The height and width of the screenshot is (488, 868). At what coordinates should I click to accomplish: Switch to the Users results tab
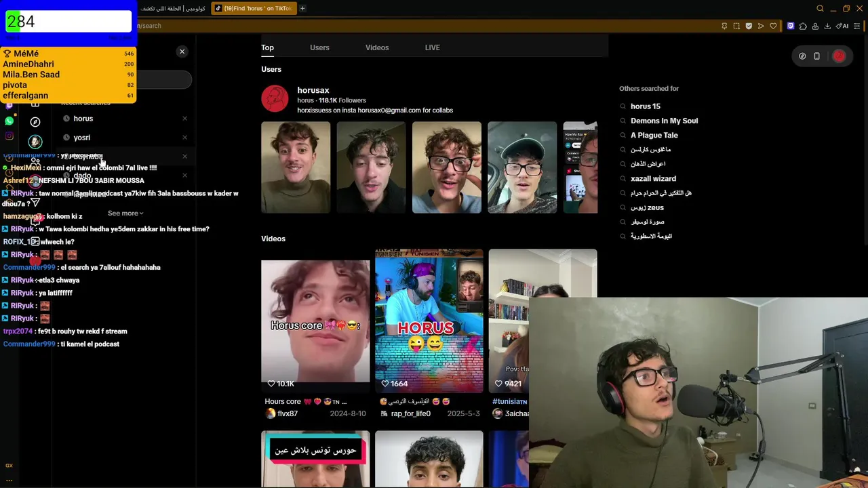point(319,47)
